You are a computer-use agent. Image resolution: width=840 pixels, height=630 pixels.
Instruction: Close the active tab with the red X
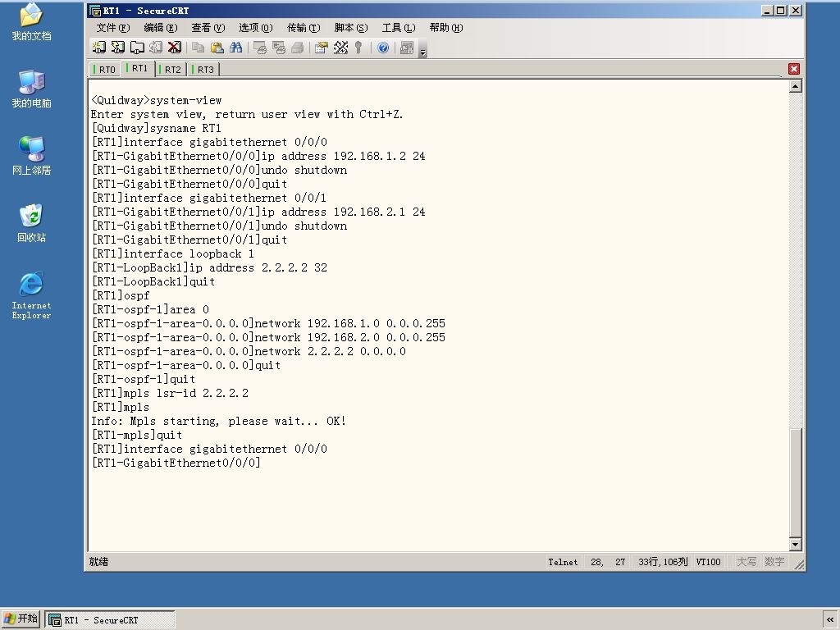[794, 69]
